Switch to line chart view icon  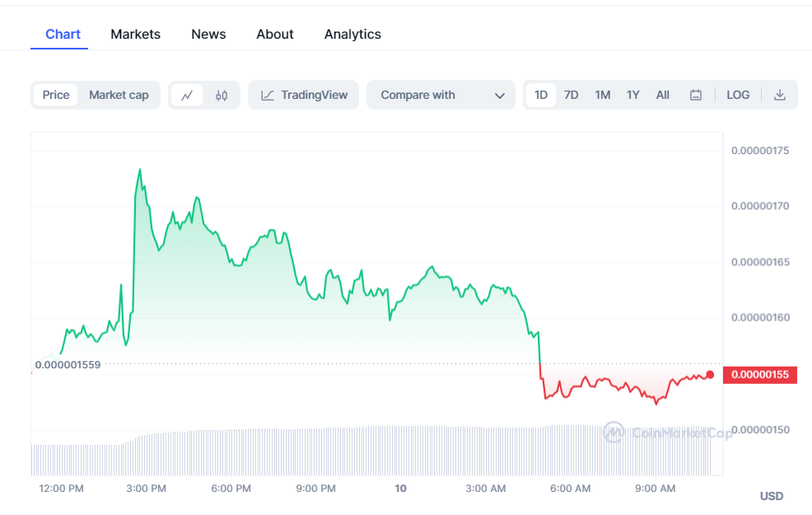(x=187, y=96)
